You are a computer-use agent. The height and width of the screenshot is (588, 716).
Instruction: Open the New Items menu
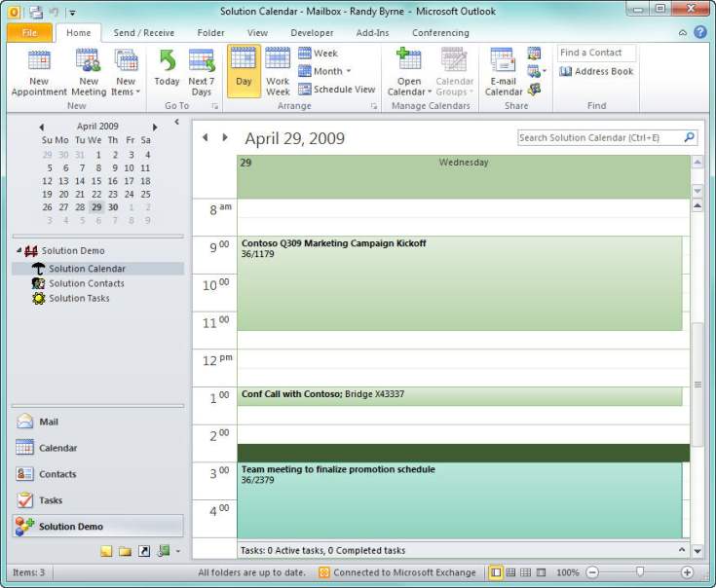[126, 73]
